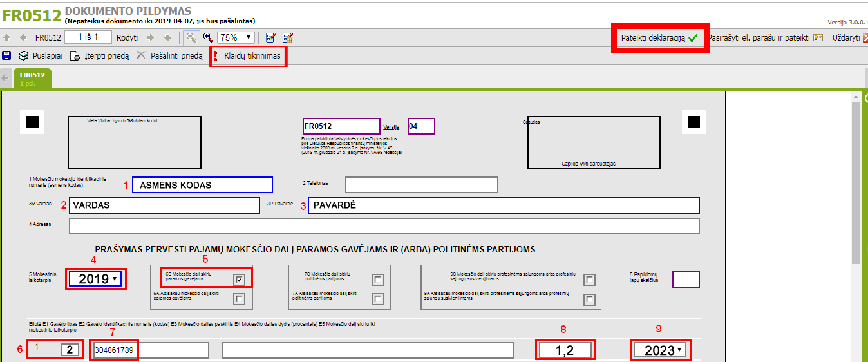This screenshot has width=868, height=362.
Task: Check 6A Atsisakau skirti paramos gavėjams
Action: click(240, 299)
